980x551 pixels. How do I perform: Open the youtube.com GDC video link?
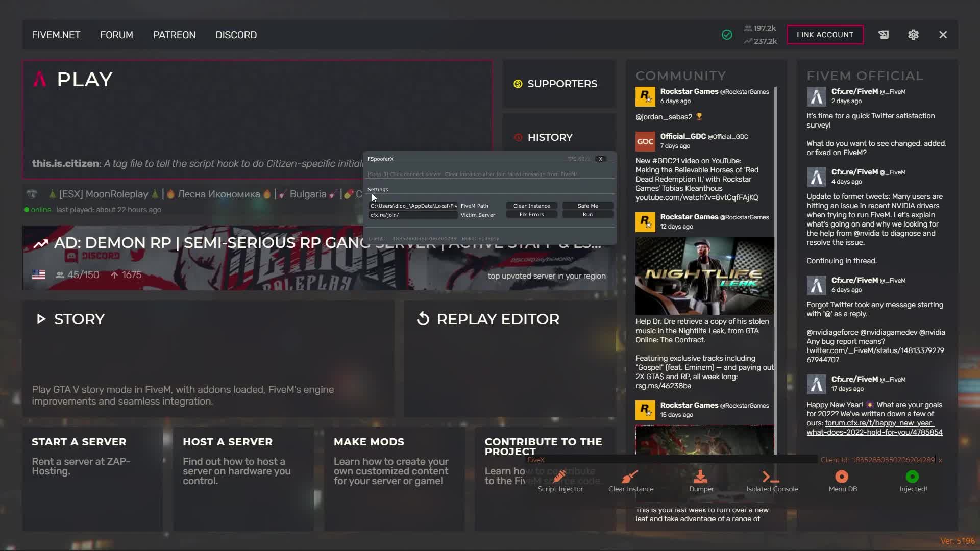coord(696,197)
